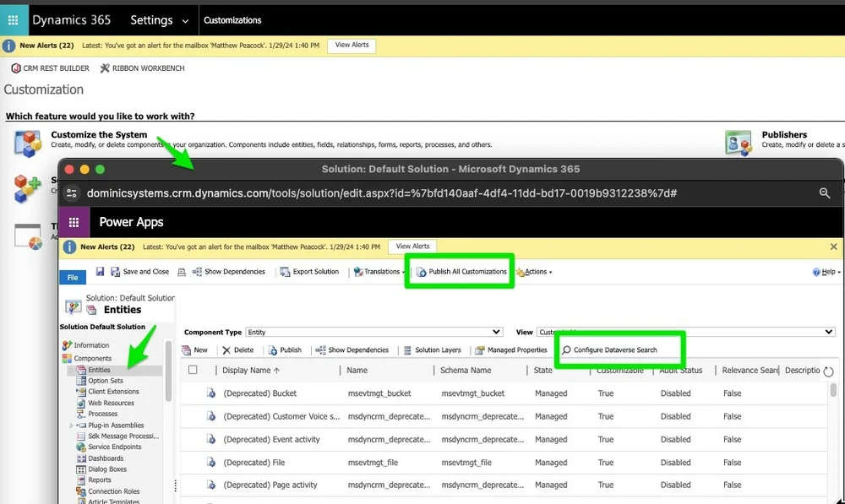Viewport: 845px width, 504px height.
Task: Click View Alerts in the Dynamics 365 window
Action: [x=352, y=46]
